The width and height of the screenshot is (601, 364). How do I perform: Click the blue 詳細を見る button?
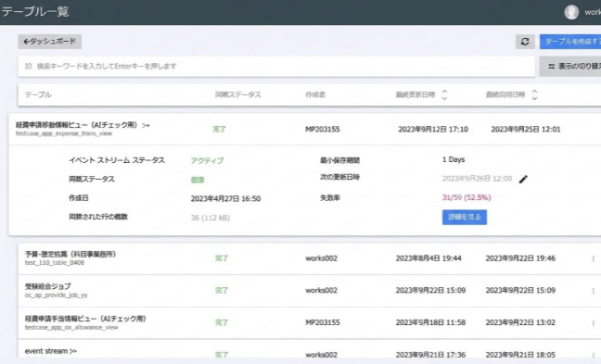[465, 217]
